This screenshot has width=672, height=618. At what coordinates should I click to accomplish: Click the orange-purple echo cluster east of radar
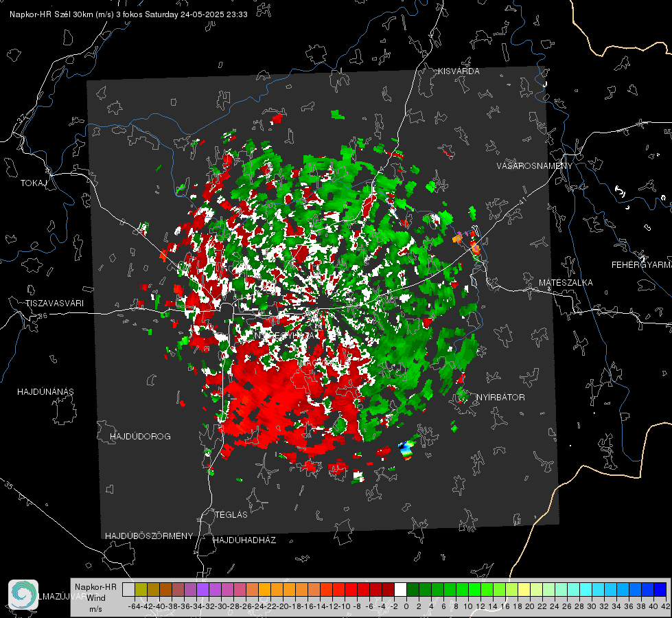(467, 242)
